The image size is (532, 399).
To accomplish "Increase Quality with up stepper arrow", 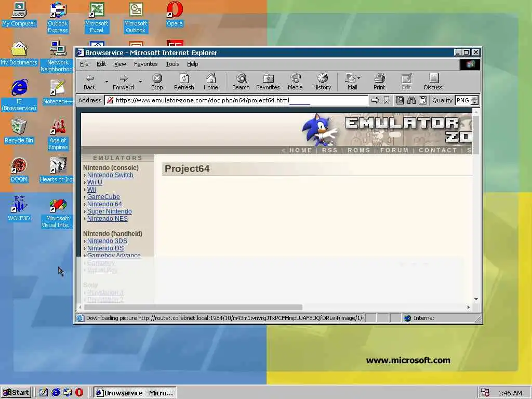I will [475, 98].
